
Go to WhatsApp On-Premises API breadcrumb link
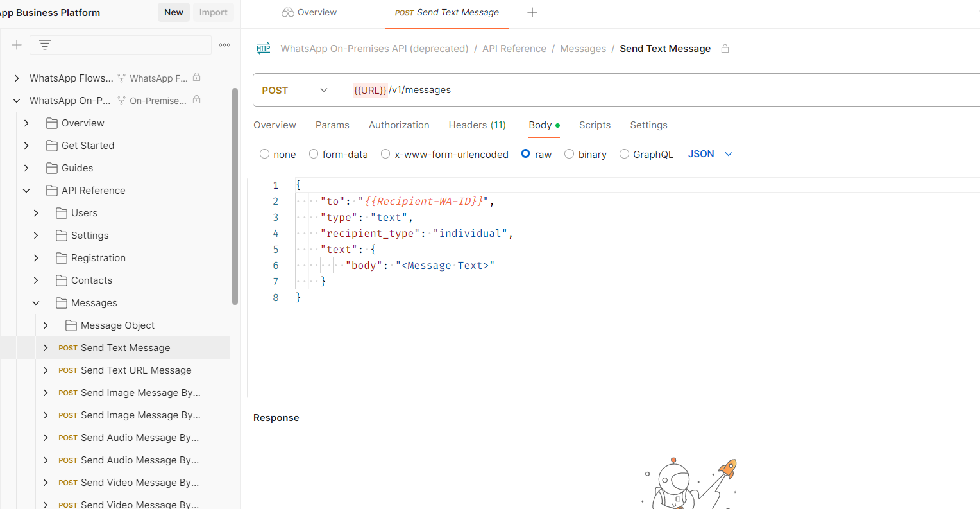375,49
